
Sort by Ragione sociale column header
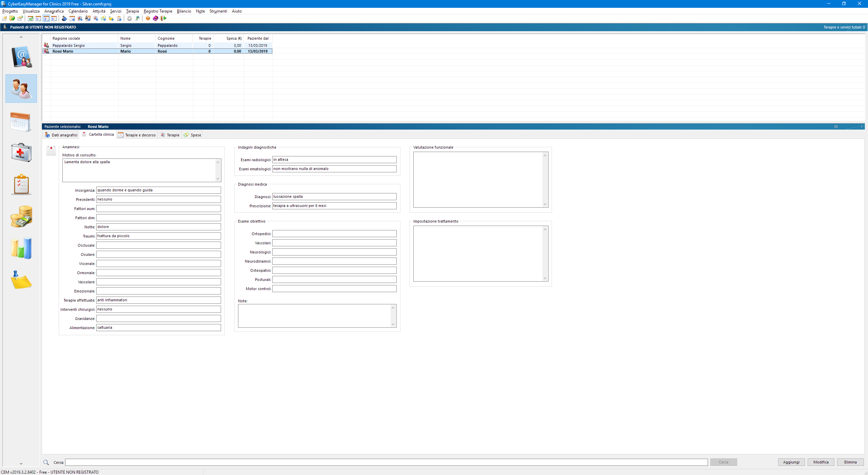(x=84, y=38)
